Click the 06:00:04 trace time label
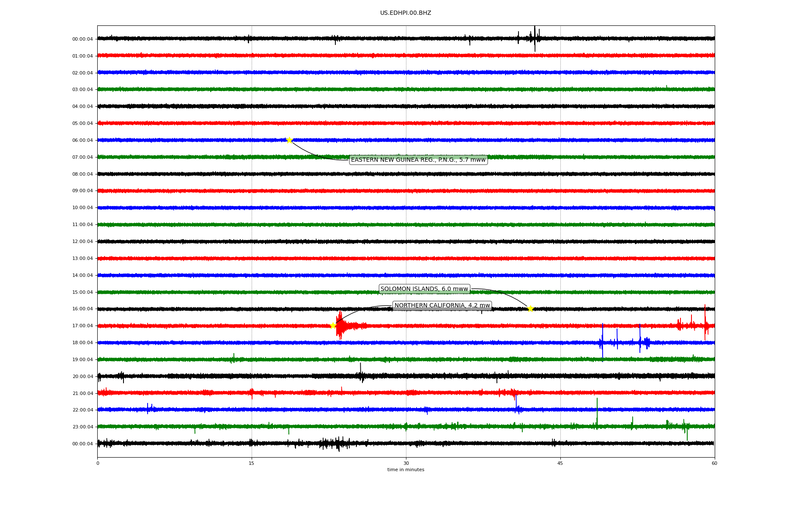812x508 pixels. 82,141
